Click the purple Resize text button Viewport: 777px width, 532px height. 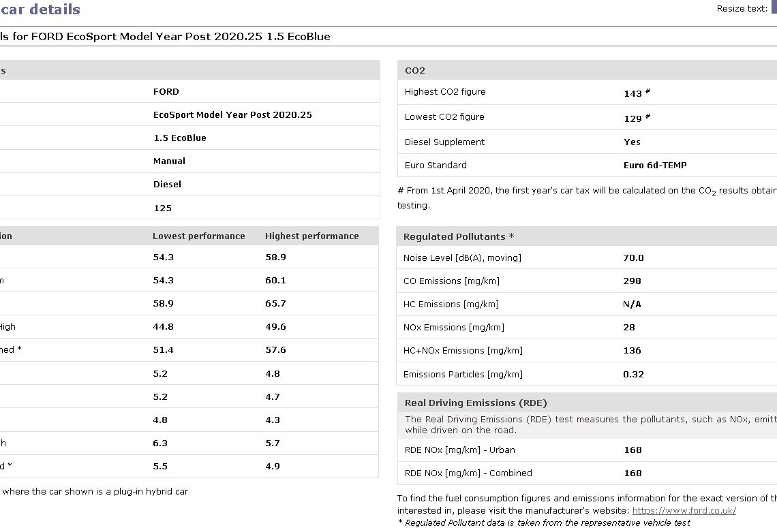(774, 7)
